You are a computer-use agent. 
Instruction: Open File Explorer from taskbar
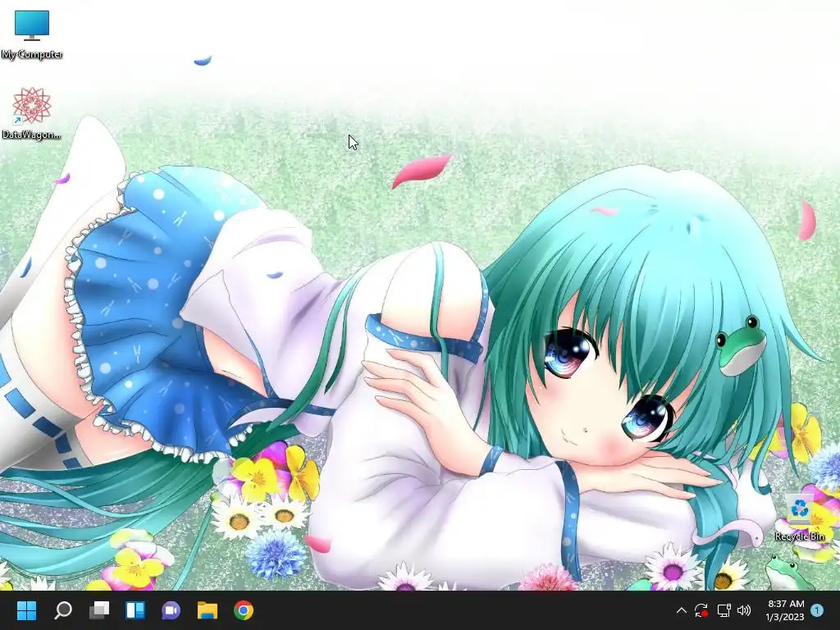pyautogui.click(x=208, y=610)
